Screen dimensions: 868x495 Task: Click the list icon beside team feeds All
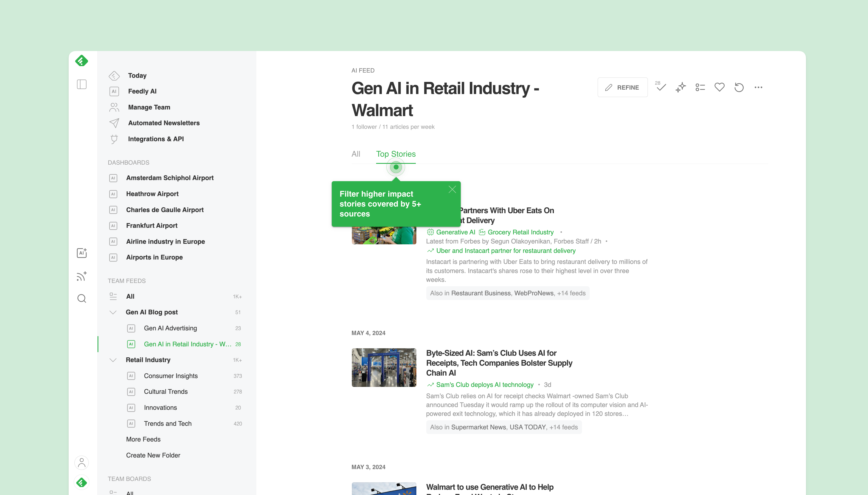[x=113, y=296]
